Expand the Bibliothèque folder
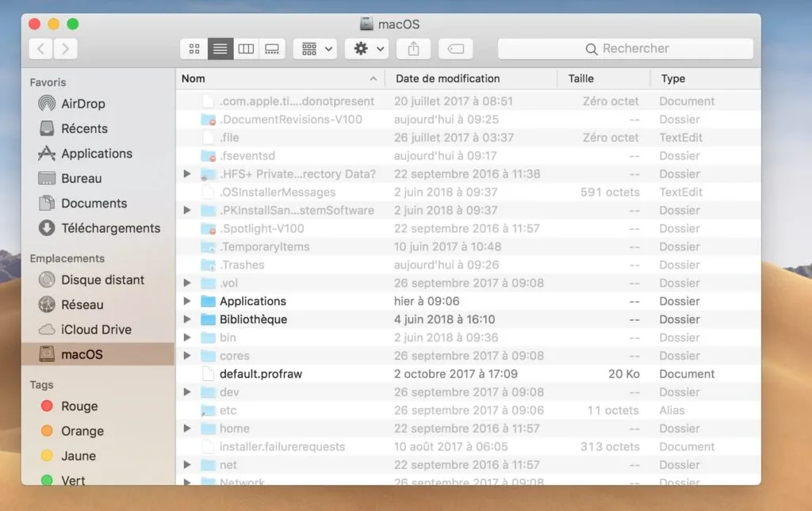This screenshot has width=812, height=511. click(187, 319)
